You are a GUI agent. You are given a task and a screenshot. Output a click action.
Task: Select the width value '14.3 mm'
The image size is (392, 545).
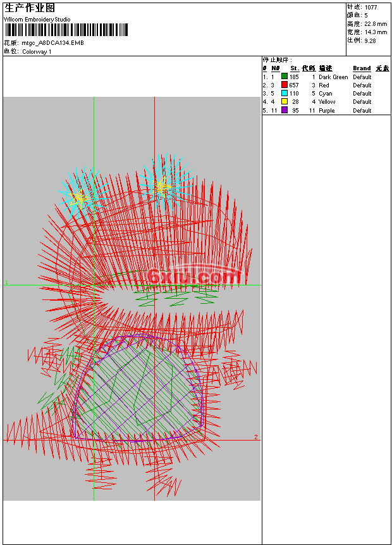pos(376,32)
